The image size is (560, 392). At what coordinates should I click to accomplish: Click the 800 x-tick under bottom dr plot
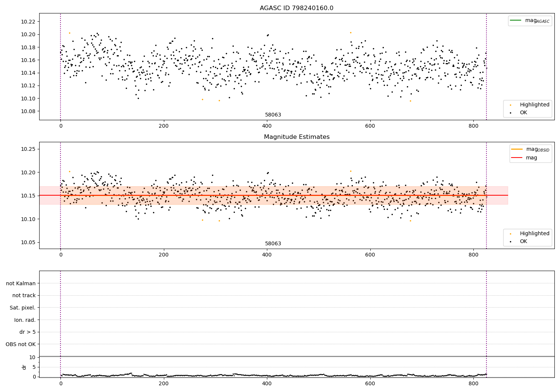(x=473, y=383)
